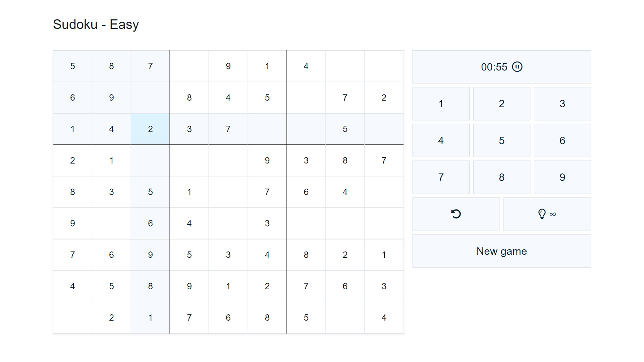Select number 4 on the number pad

point(441,140)
